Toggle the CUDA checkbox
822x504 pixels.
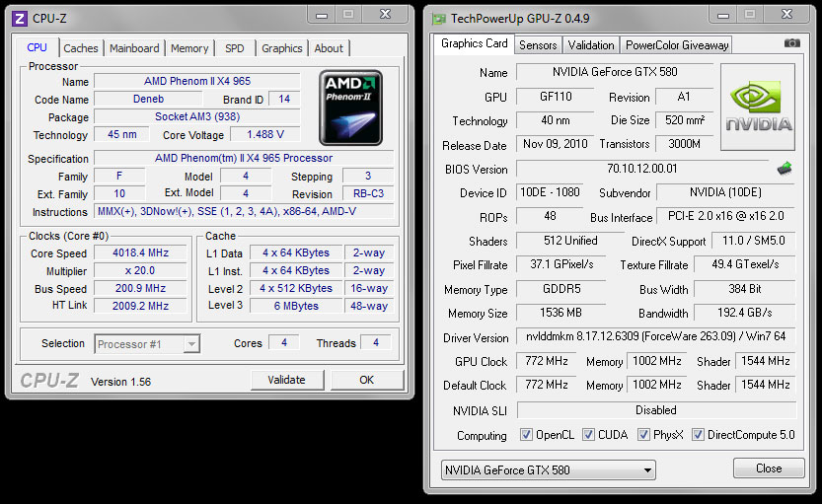(x=589, y=434)
